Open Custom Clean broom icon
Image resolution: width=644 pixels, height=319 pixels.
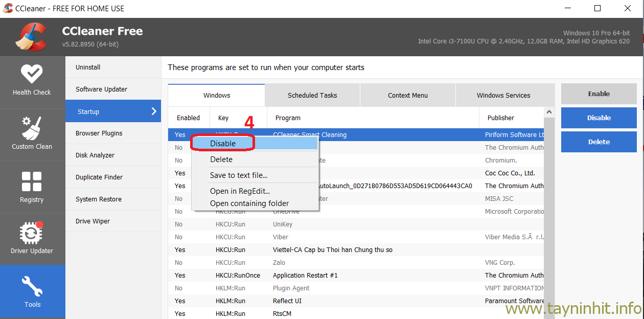(x=32, y=128)
